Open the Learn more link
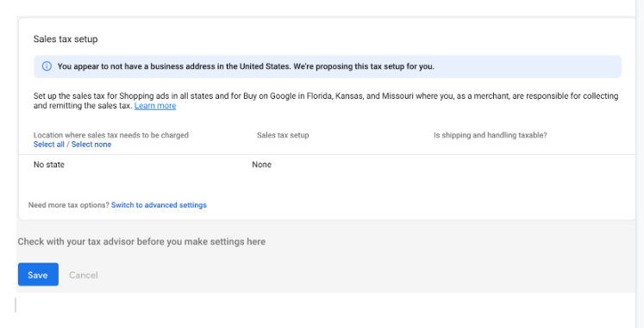644x328 pixels. [155, 106]
